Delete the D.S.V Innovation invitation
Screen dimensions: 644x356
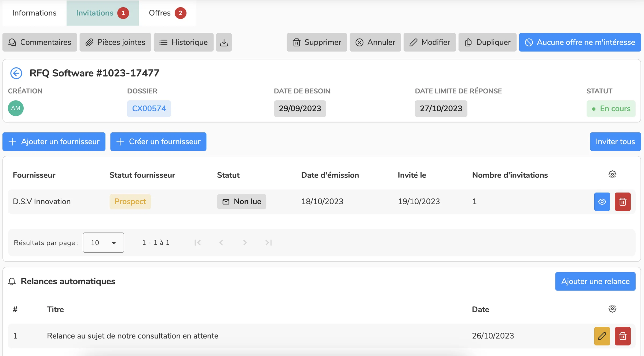(x=623, y=202)
